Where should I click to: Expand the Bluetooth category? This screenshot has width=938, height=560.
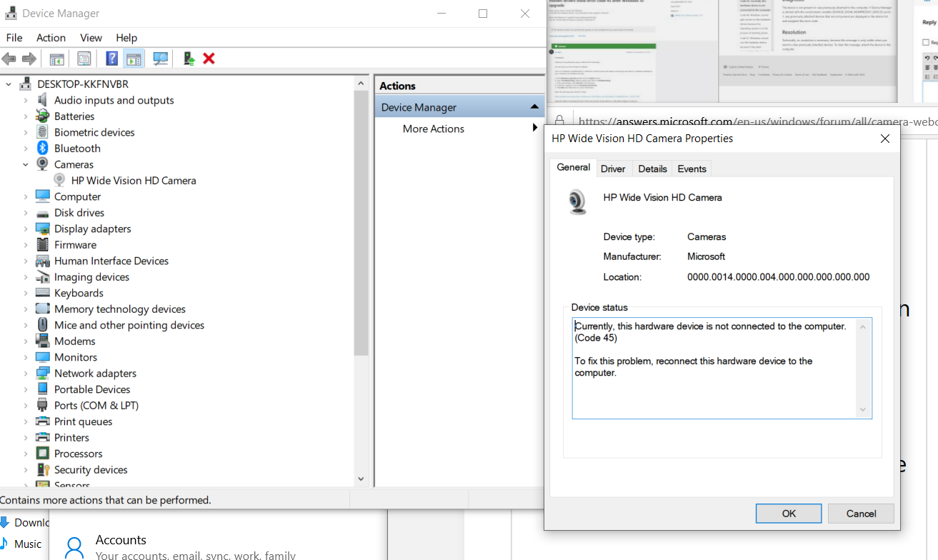click(26, 149)
